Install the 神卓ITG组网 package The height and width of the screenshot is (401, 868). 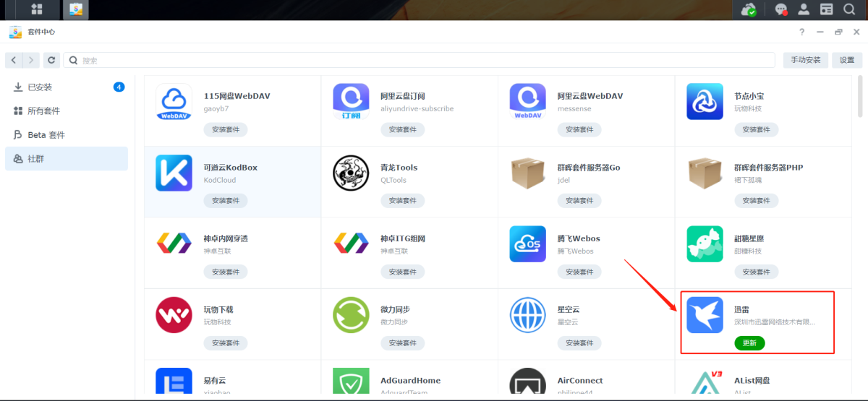tap(403, 272)
